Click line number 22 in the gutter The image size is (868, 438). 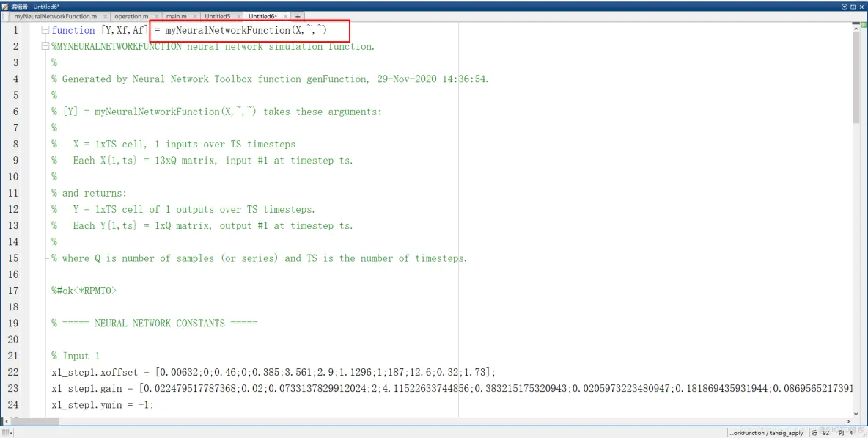click(13, 372)
